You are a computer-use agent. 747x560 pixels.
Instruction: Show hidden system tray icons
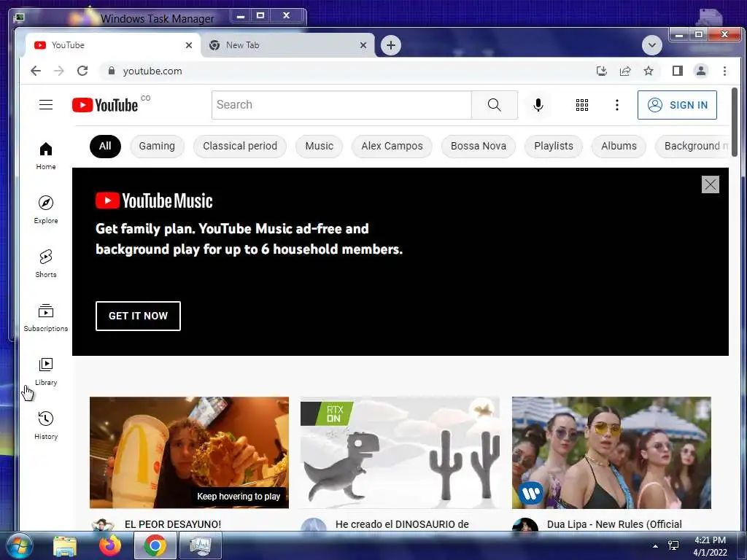[655, 545]
